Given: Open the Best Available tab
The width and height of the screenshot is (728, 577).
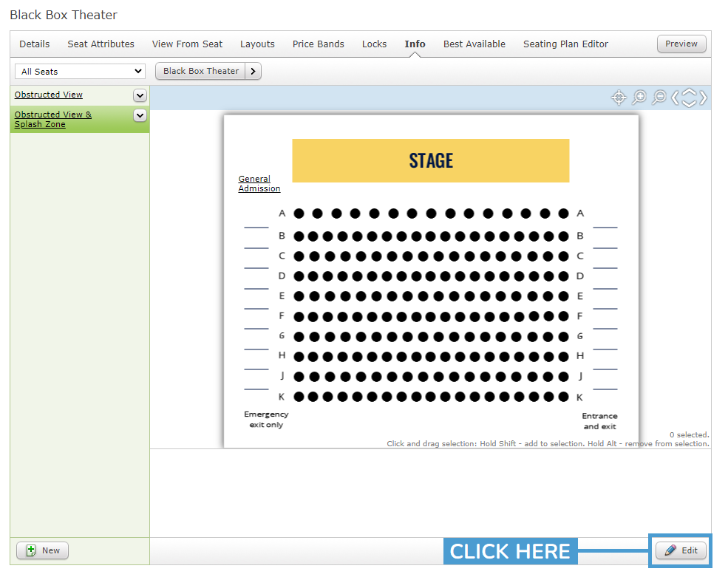Looking at the screenshot, I should tap(474, 44).
